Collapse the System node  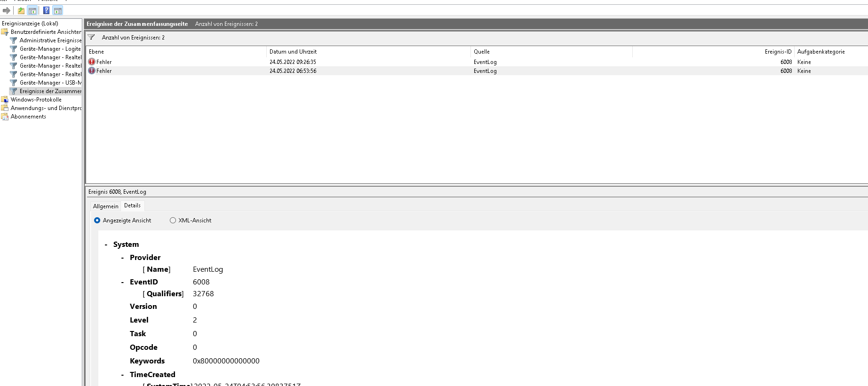pos(106,244)
